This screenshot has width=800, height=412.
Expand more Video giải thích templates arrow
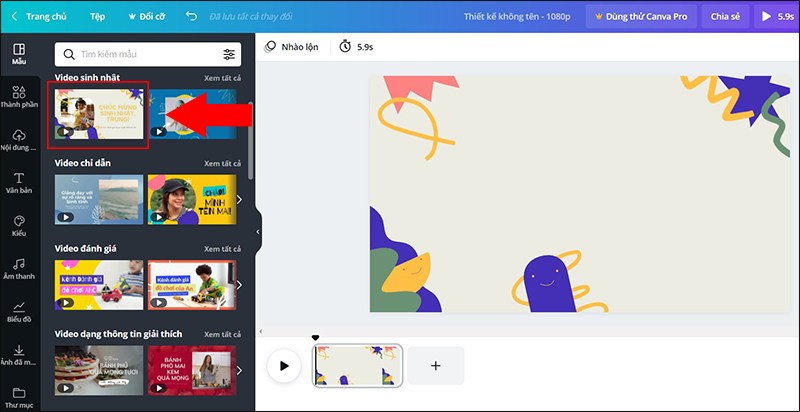[x=239, y=370]
